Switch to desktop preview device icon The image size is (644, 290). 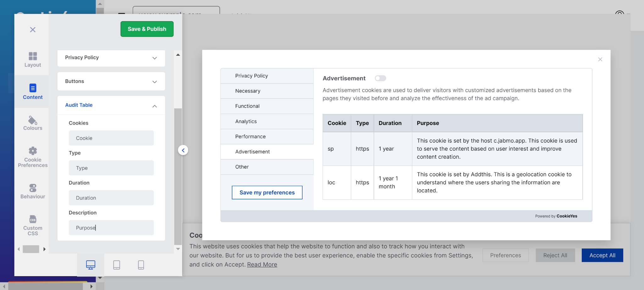point(91,265)
